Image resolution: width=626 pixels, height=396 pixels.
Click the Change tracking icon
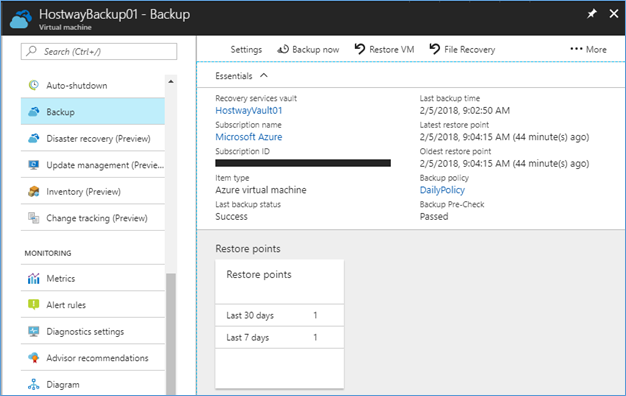tap(34, 218)
